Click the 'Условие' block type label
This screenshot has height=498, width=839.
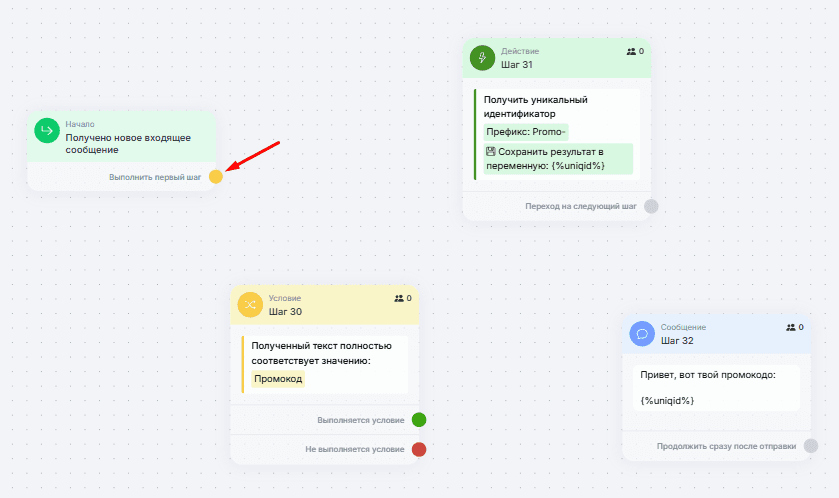click(x=285, y=298)
